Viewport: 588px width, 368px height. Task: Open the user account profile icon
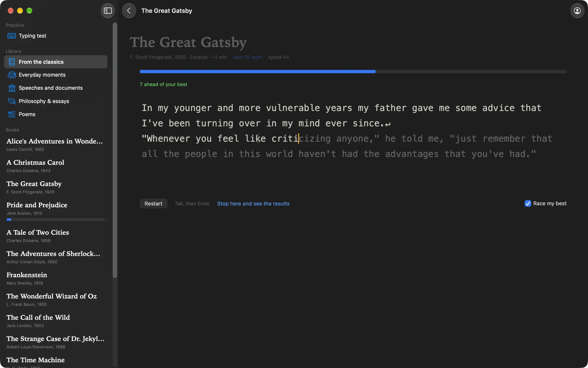[x=577, y=11]
